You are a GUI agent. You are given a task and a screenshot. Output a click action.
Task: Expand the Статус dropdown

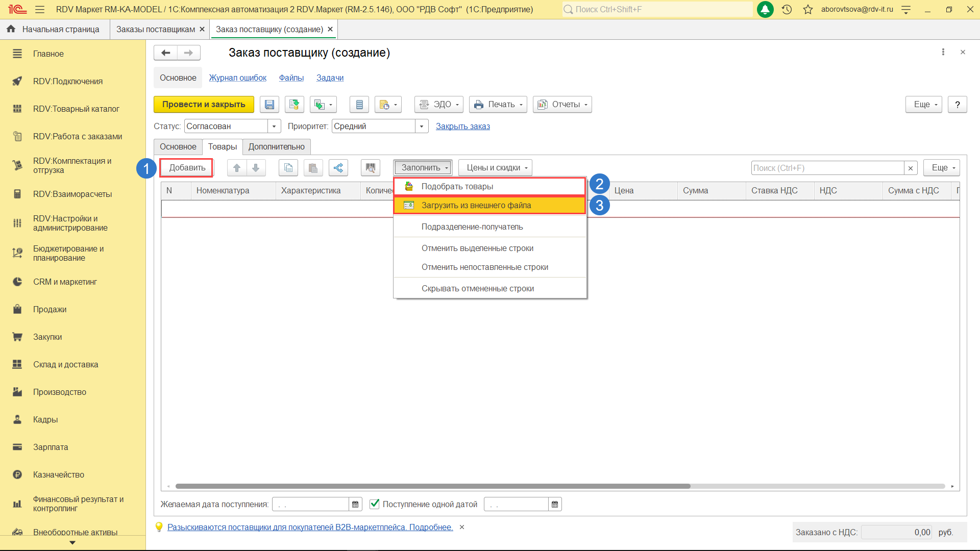coord(274,126)
